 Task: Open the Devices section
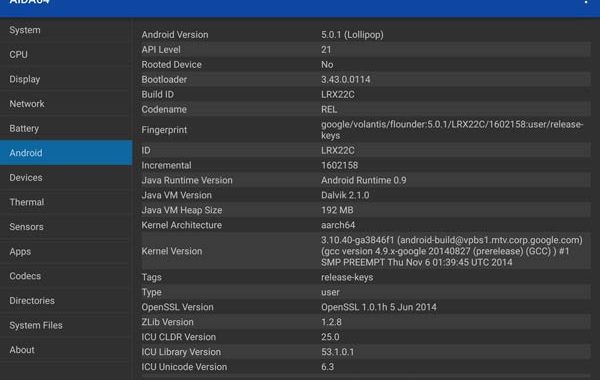click(x=66, y=178)
